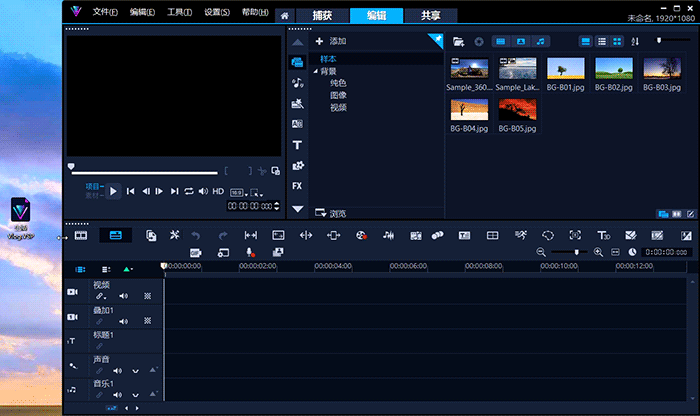This screenshot has width=700, height=416.
Task: Open the FX filter library
Action: (297, 186)
